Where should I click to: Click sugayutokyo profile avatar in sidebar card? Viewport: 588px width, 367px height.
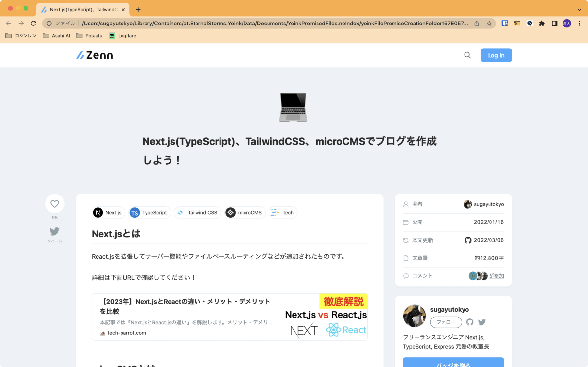click(414, 316)
